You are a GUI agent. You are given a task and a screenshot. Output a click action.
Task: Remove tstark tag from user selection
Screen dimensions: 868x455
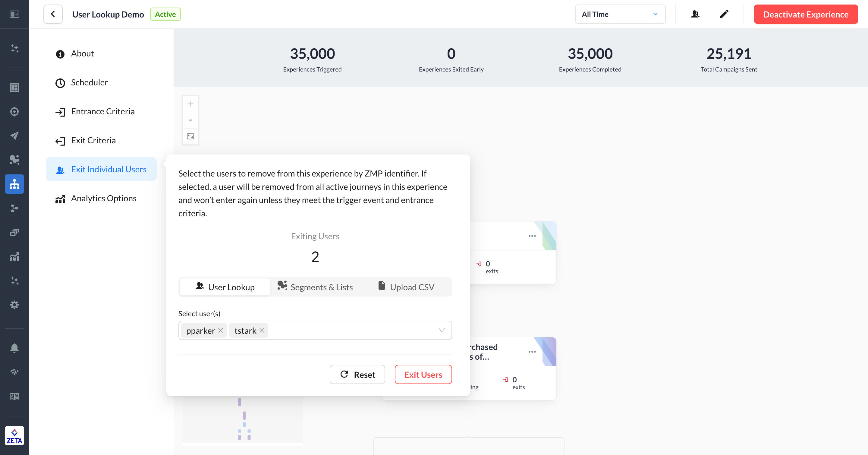pyautogui.click(x=262, y=330)
